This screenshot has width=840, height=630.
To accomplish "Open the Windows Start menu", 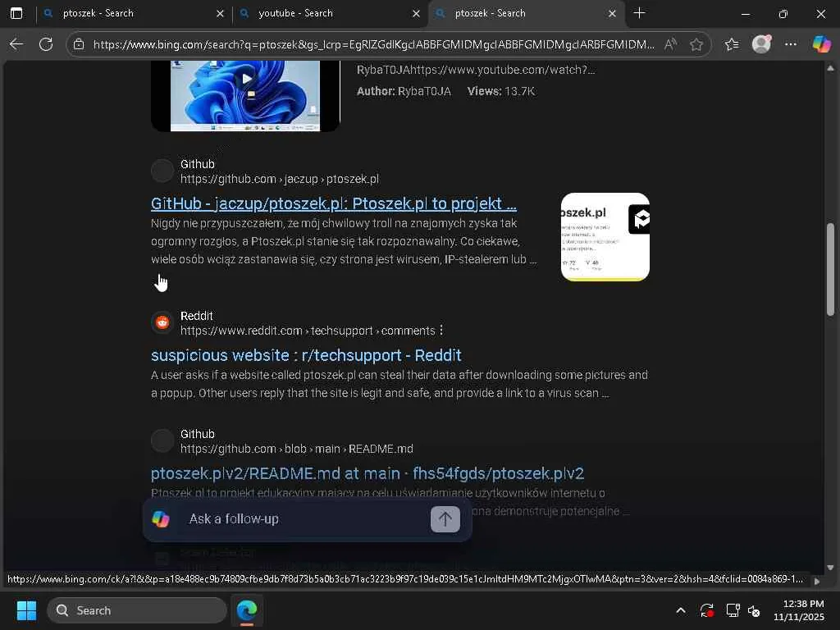I will pyautogui.click(x=26, y=610).
